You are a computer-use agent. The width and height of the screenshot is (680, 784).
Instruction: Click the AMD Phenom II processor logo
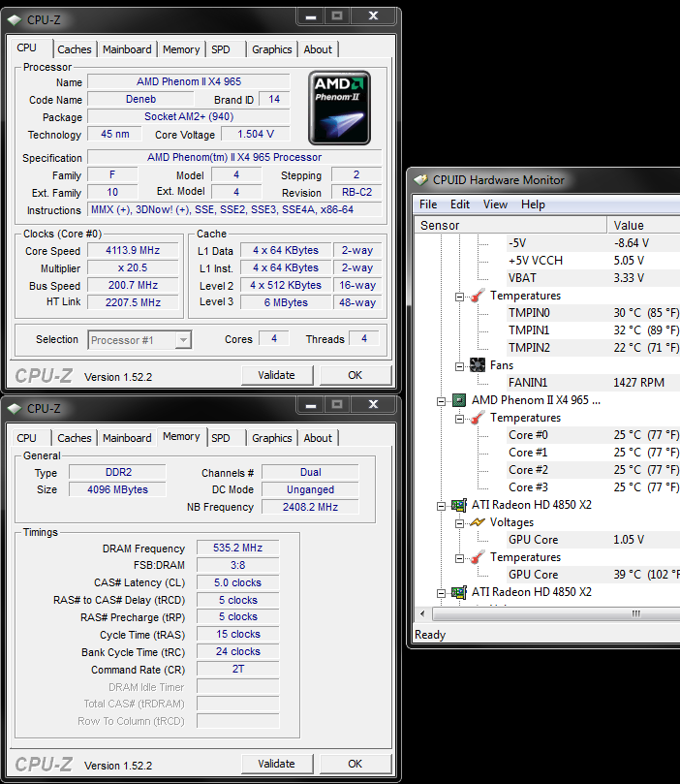pyautogui.click(x=339, y=108)
